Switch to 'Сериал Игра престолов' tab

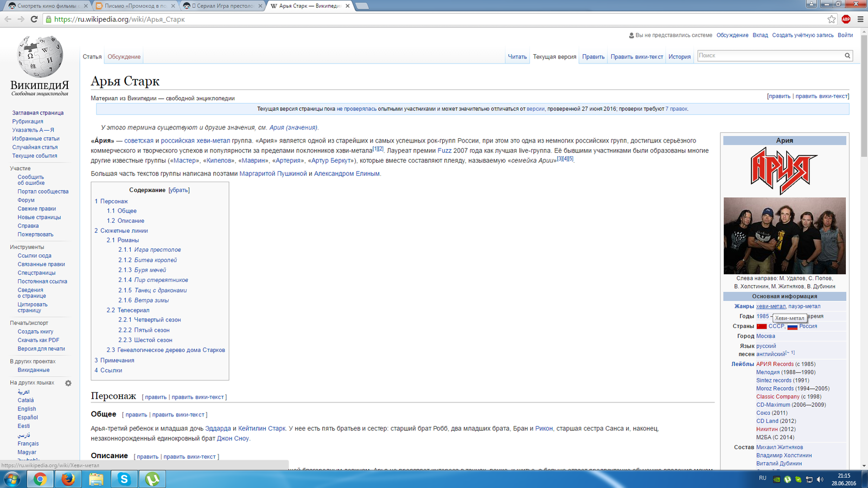pos(223,6)
